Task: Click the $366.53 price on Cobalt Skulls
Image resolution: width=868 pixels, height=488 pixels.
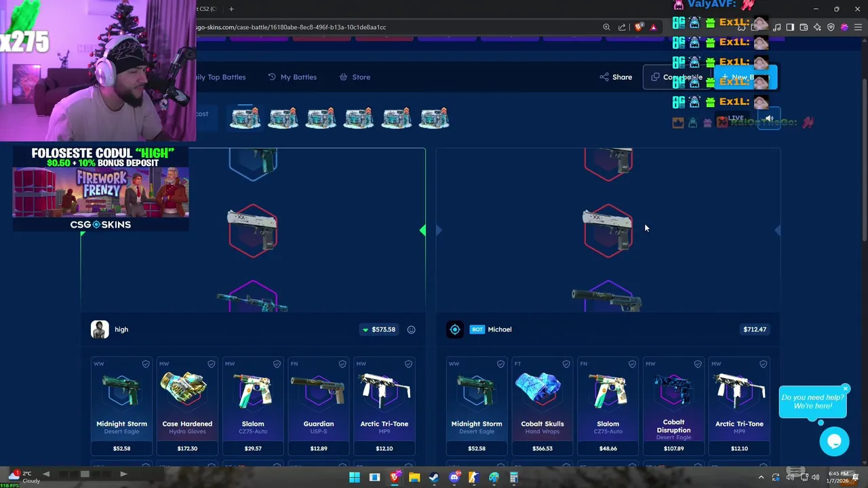Action: coord(542,449)
